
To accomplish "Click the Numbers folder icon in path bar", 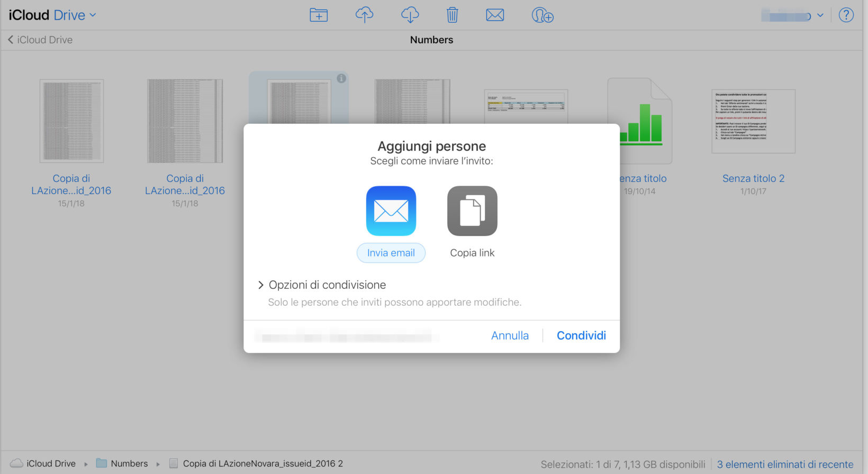I will 101,463.
